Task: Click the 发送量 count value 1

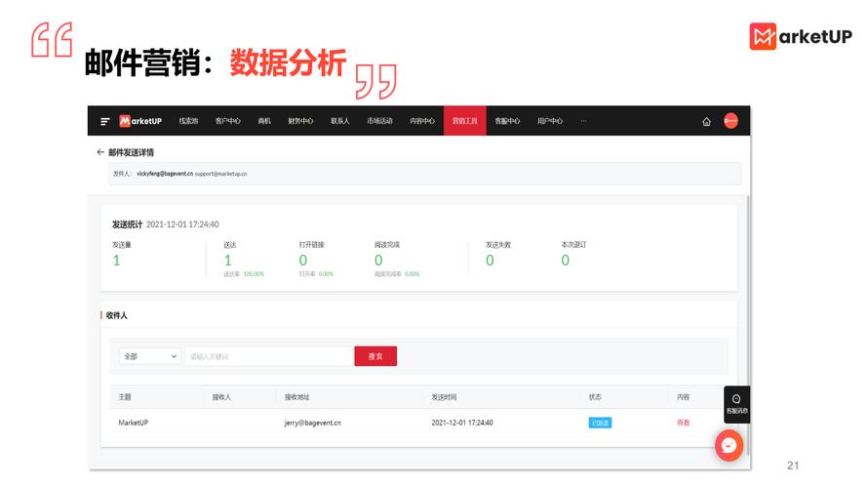Action: tap(116, 261)
